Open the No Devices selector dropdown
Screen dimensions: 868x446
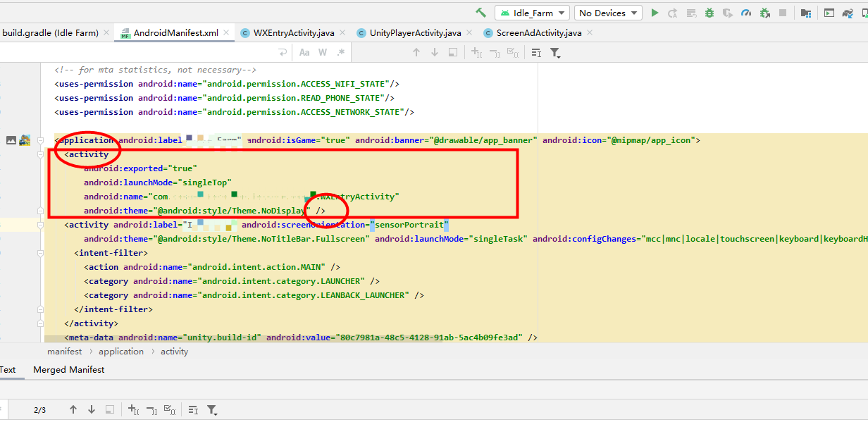pos(609,13)
